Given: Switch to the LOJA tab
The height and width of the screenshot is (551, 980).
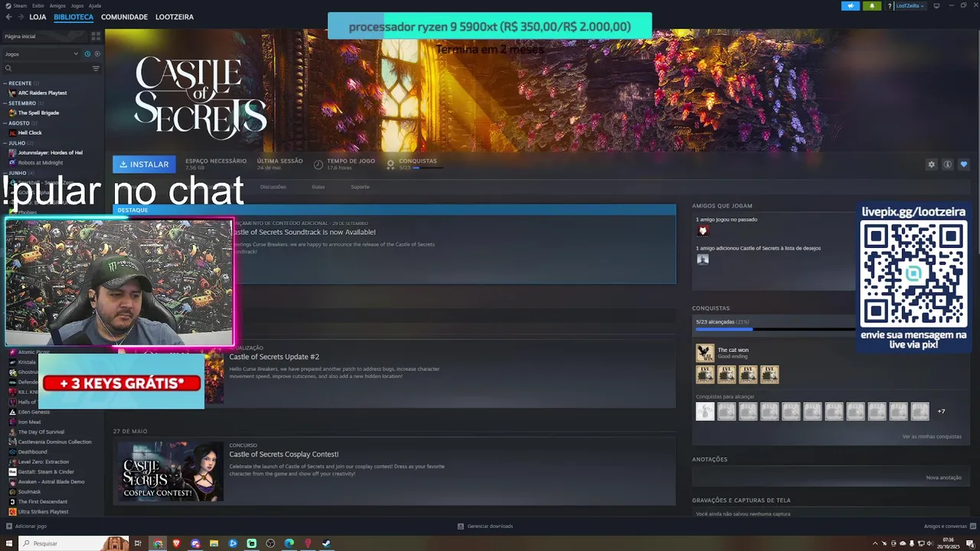Looking at the screenshot, I should click(x=38, y=17).
